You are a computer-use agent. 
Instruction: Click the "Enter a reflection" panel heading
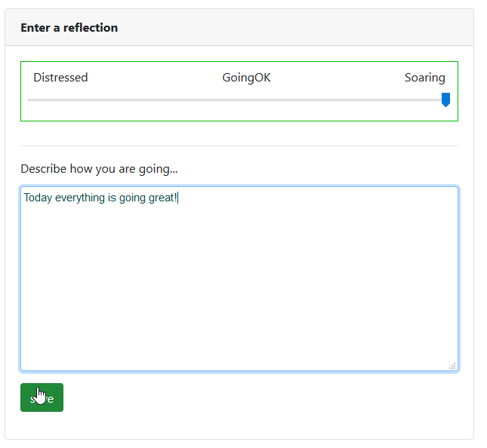tap(69, 28)
